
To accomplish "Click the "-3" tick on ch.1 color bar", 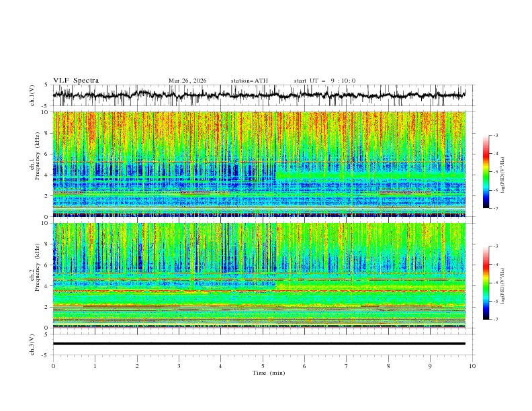I will click(x=495, y=135).
